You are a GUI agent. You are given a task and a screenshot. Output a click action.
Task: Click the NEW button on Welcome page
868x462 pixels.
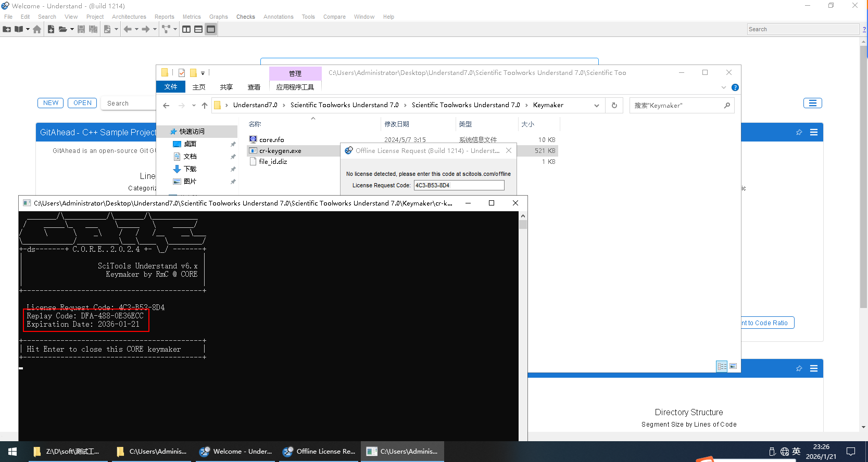51,103
